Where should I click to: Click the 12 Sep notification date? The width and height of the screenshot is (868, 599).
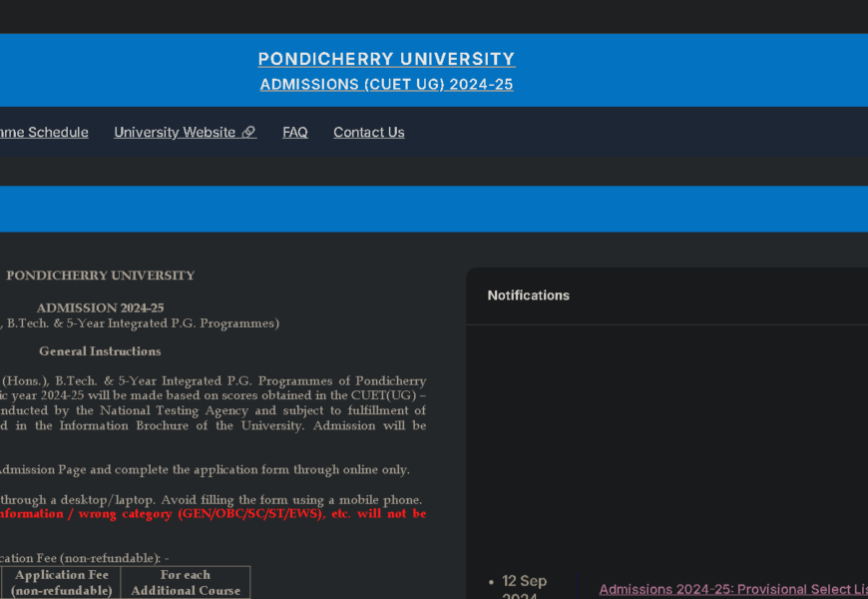[524, 581]
